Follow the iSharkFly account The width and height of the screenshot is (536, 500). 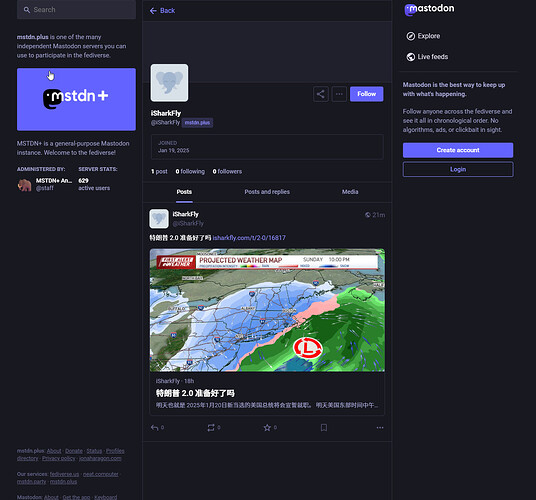click(x=366, y=94)
